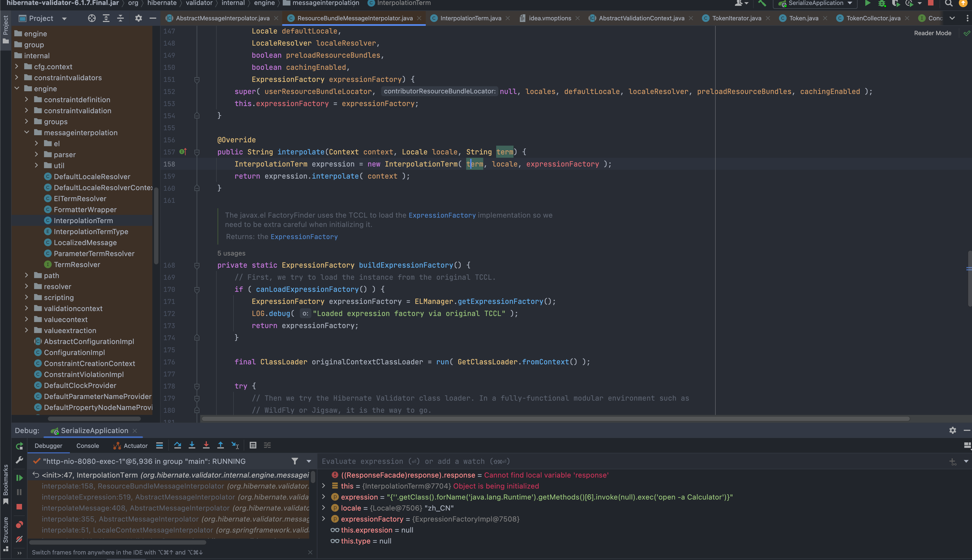The image size is (972, 560).
Task: Click the Step Out arrow icon
Action: pyautogui.click(x=221, y=445)
